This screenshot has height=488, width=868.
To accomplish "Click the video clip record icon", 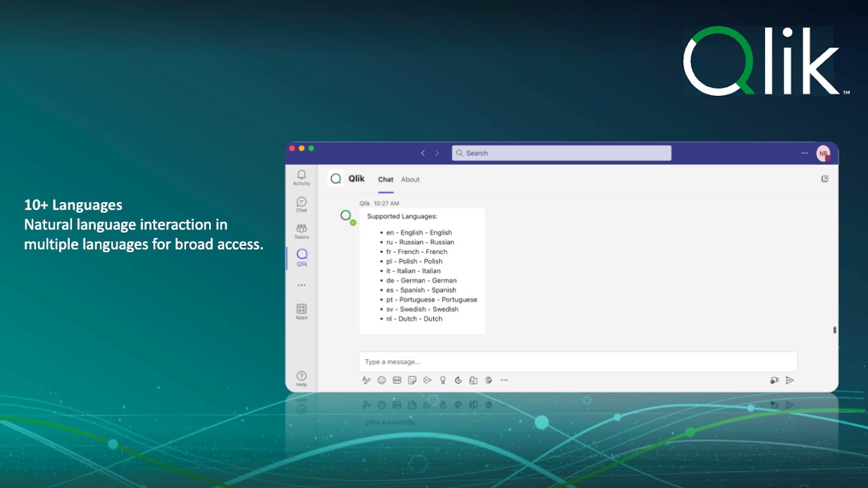I will pyautogui.click(x=774, y=381).
